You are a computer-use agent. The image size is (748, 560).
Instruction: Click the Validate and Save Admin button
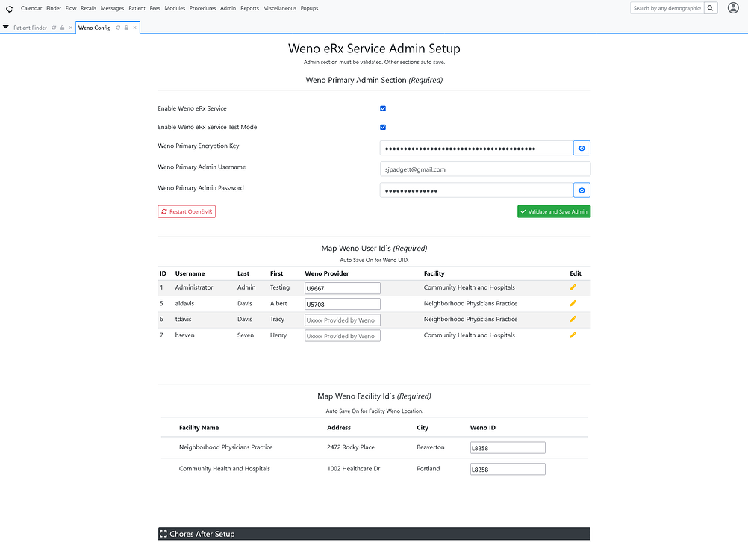pyautogui.click(x=553, y=211)
